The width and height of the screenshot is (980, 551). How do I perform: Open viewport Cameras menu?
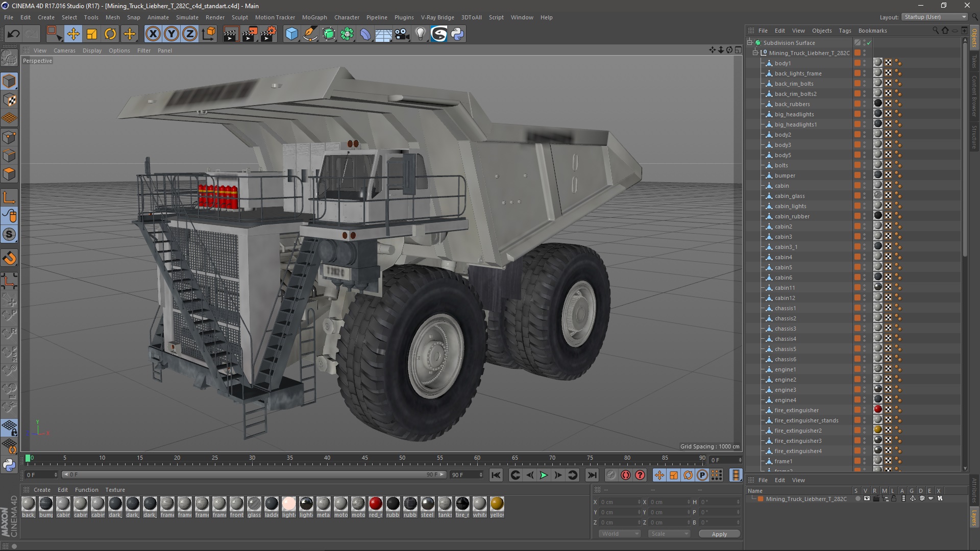tap(64, 51)
